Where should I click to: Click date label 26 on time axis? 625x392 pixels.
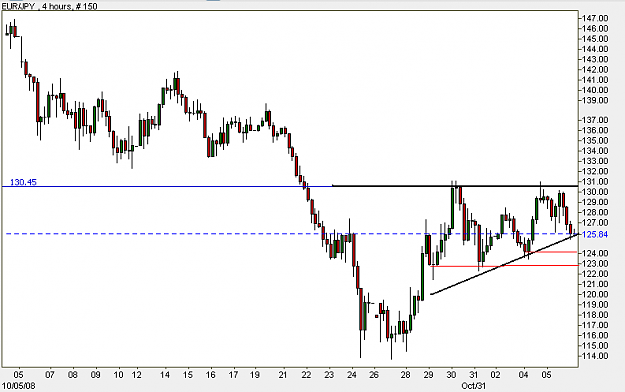pyautogui.click(x=373, y=375)
